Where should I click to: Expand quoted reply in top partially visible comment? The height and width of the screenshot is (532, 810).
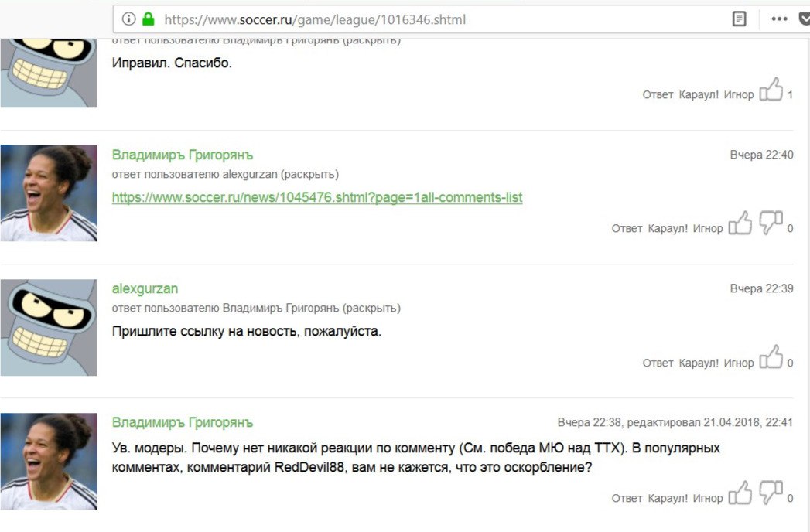pos(371,41)
